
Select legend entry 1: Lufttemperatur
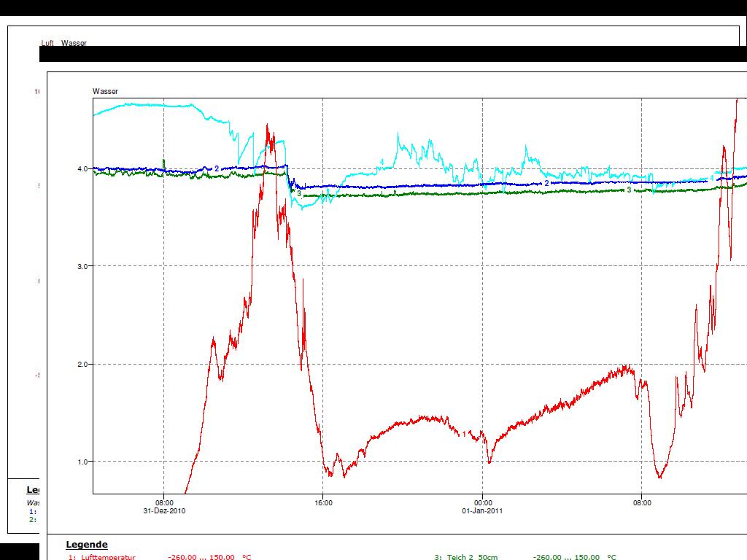102,557
